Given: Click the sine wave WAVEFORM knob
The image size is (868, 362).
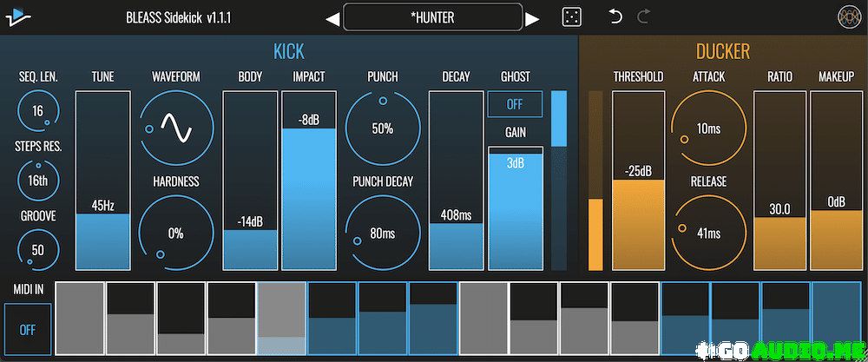Looking at the screenshot, I should (176, 128).
